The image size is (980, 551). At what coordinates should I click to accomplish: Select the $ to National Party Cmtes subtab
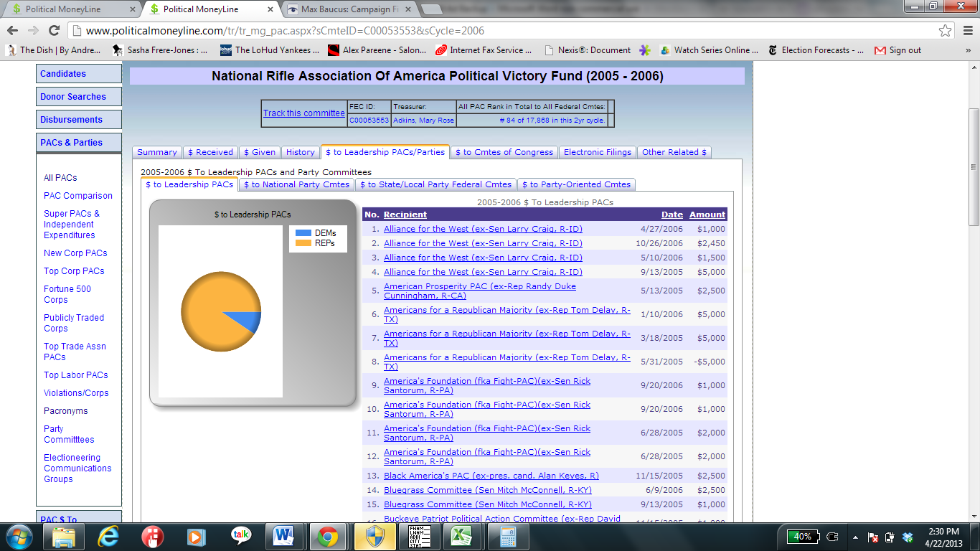296,184
